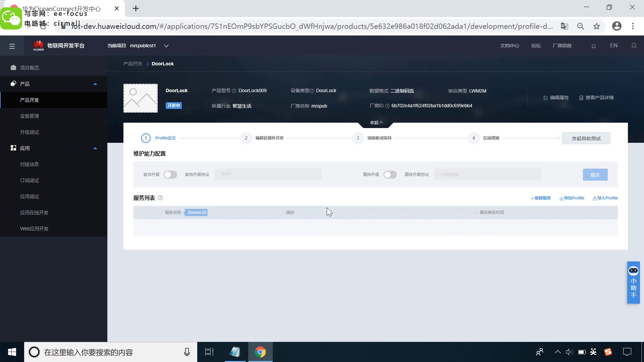Click Chrome icon in taskbar
This screenshot has height=362, width=644.
pos(260,352)
